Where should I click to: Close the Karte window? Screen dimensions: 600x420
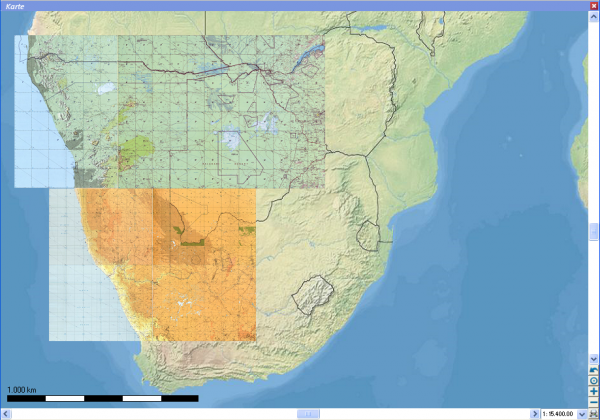[x=594, y=6]
